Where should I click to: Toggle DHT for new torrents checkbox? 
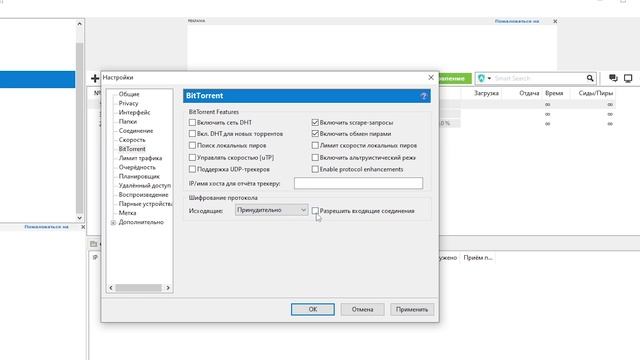coord(192,133)
